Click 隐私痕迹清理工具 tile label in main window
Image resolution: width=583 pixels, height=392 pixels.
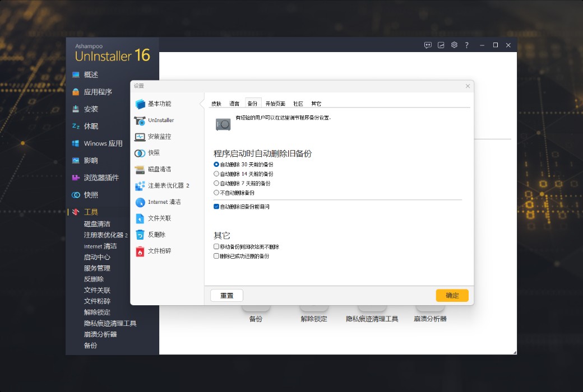point(372,319)
